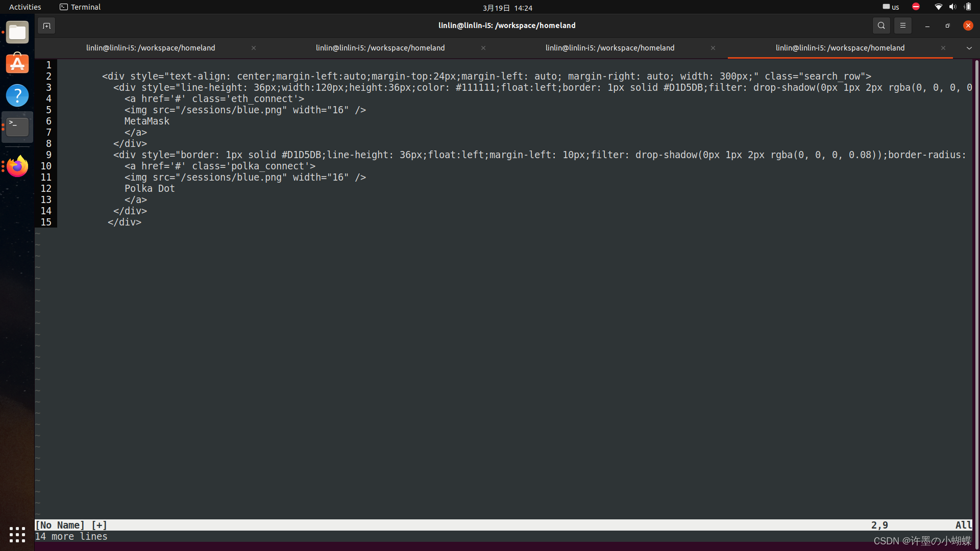Click the new tab icon in the header bar
The image size is (980, 551).
point(46,26)
